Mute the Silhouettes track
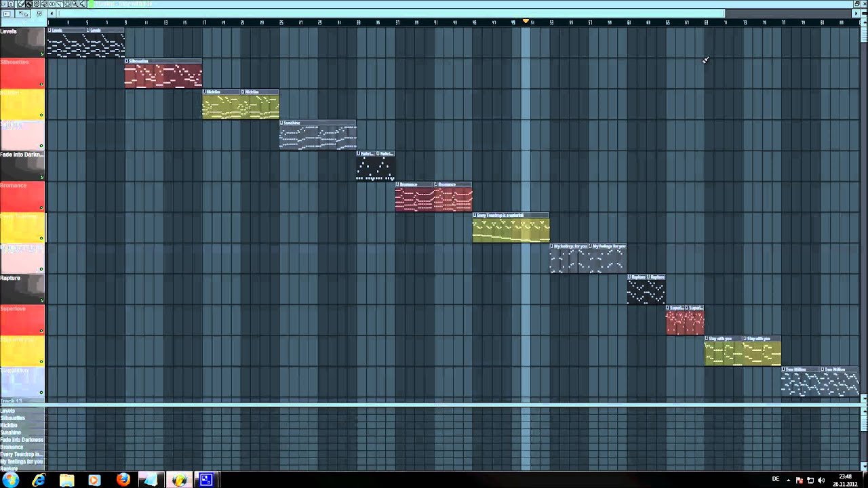 coord(41,84)
